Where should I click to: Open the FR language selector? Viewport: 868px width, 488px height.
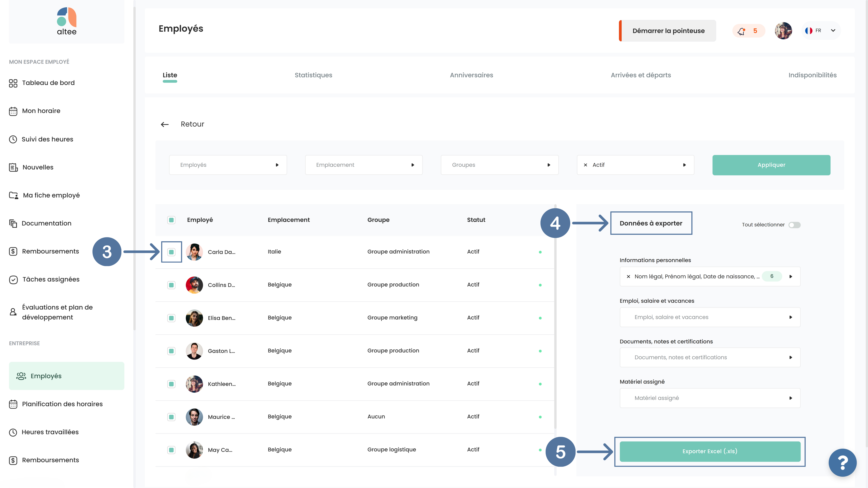(821, 31)
